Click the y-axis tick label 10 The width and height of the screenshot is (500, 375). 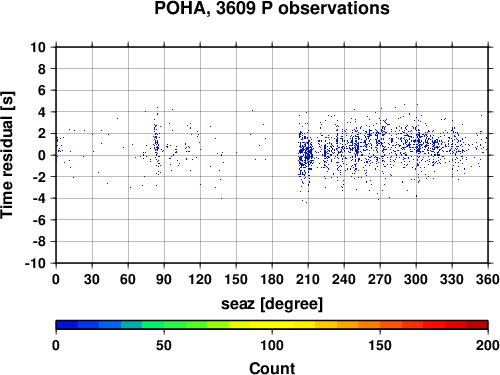tap(38, 47)
